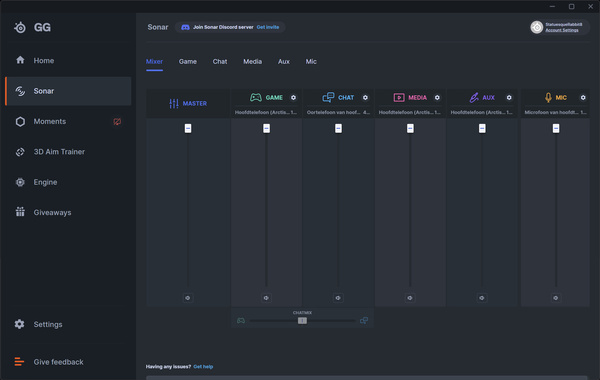
Task: Click the Master mixer sliders icon
Action: click(174, 103)
